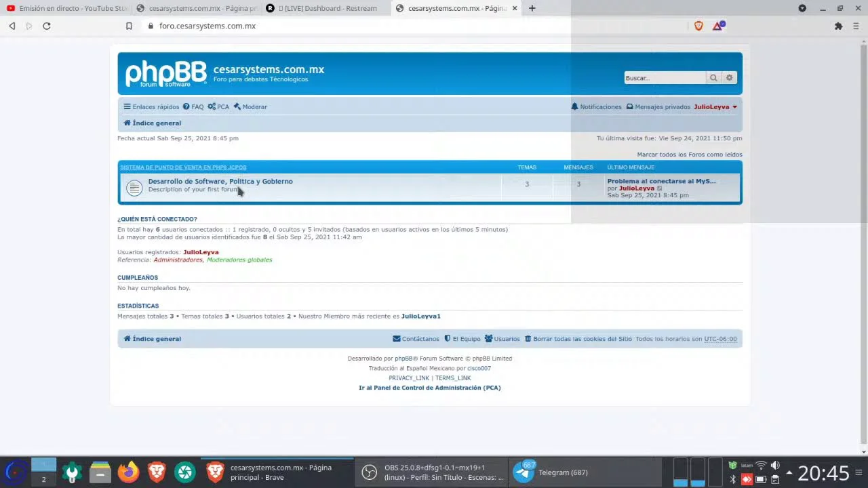Click the search magnifier button
The width and height of the screenshot is (868, 488).
713,78
